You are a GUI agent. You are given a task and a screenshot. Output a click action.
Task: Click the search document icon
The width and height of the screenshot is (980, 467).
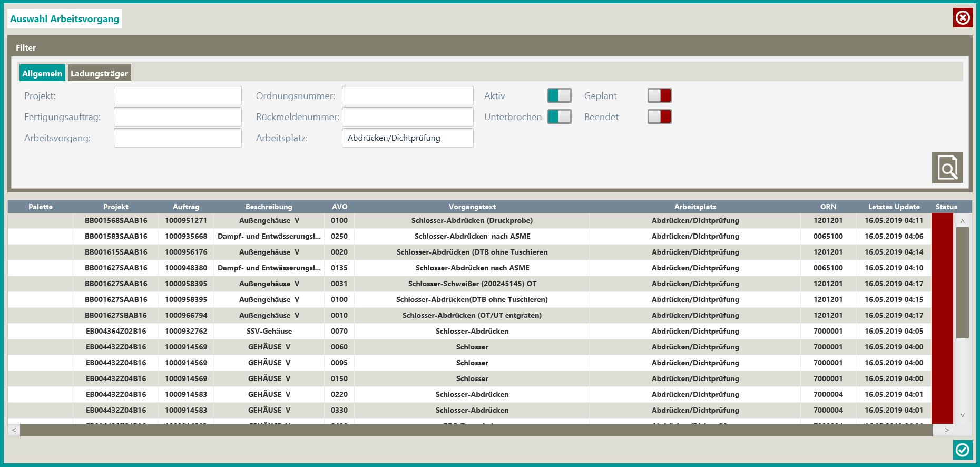pos(947,168)
